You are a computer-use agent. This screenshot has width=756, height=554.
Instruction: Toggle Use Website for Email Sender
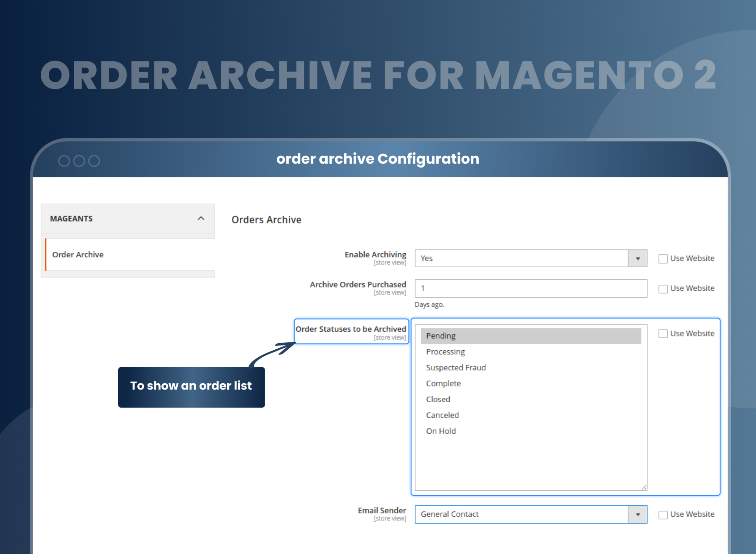point(663,515)
